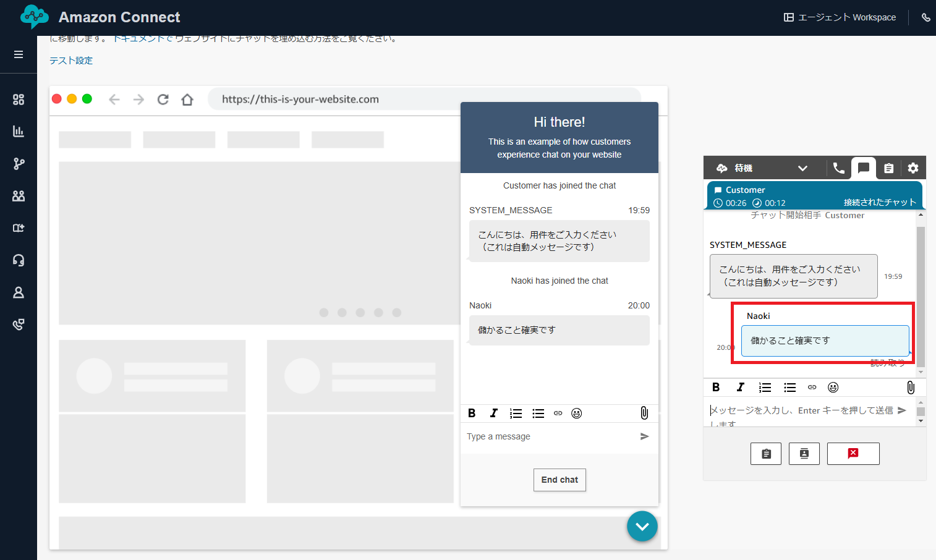Image resolution: width=936 pixels, height=560 pixels.
Task: Click the CCP chat transcript scrollbar
Action: pyautogui.click(x=921, y=297)
